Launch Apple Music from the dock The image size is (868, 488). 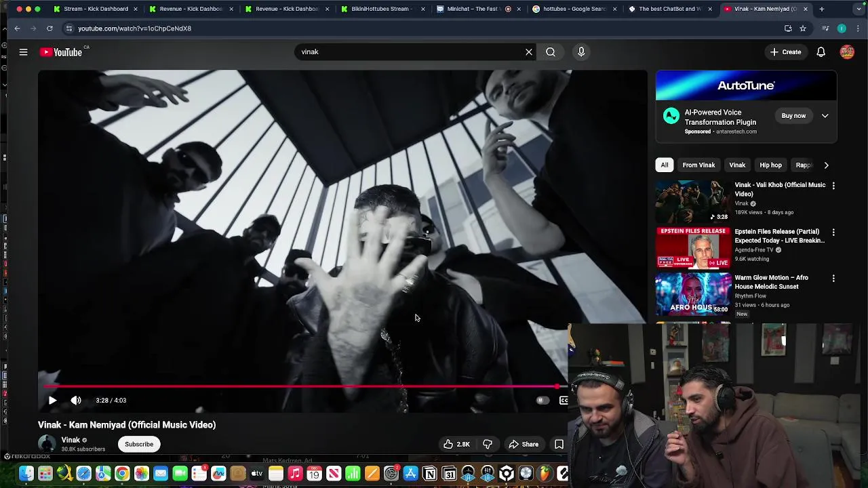[x=295, y=474]
